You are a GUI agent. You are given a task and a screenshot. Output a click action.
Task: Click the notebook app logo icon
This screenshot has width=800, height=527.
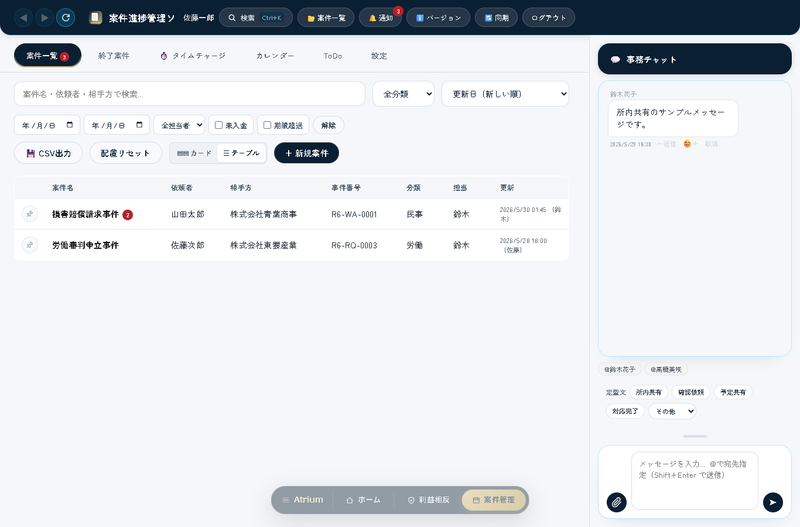(x=95, y=18)
